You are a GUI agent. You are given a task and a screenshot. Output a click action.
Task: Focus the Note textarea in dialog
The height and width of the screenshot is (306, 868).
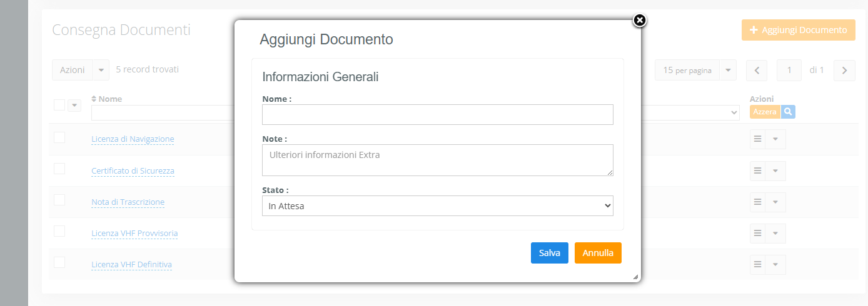(x=438, y=160)
